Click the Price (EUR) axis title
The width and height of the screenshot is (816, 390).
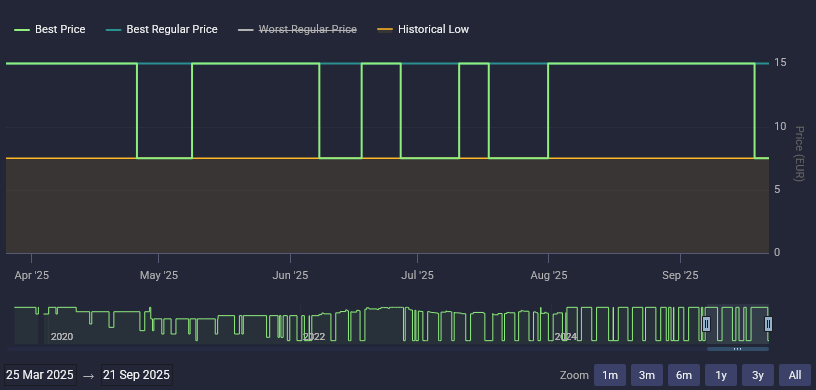800,154
